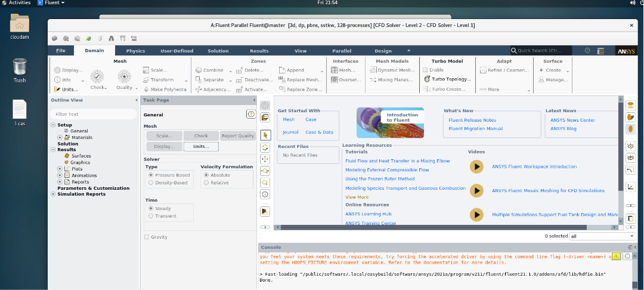Select Pressure-Based solver type
The image size is (644, 290).
pyautogui.click(x=151, y=175)
